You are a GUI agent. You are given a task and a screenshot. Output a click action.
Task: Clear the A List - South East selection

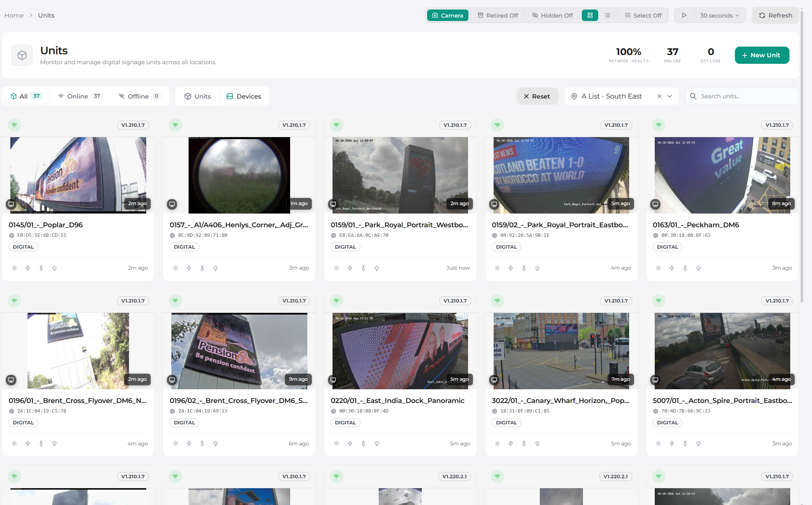[x=659, y=96]
